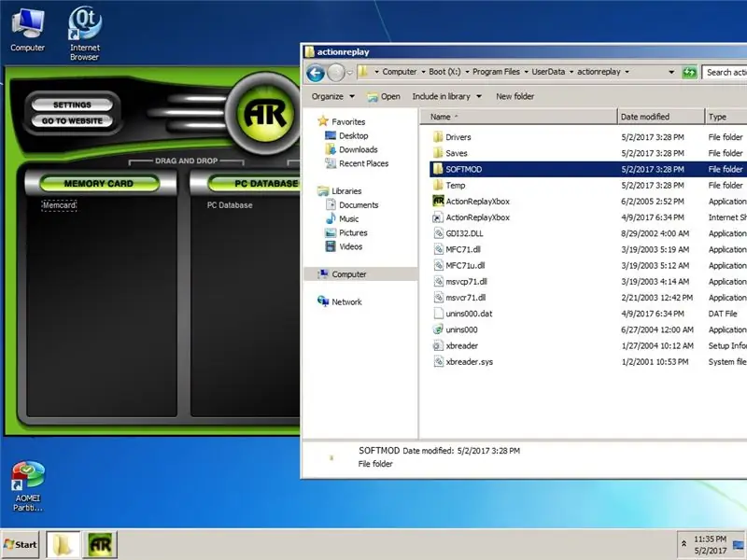Open Include in library dropdown

(x=446, y=96)
